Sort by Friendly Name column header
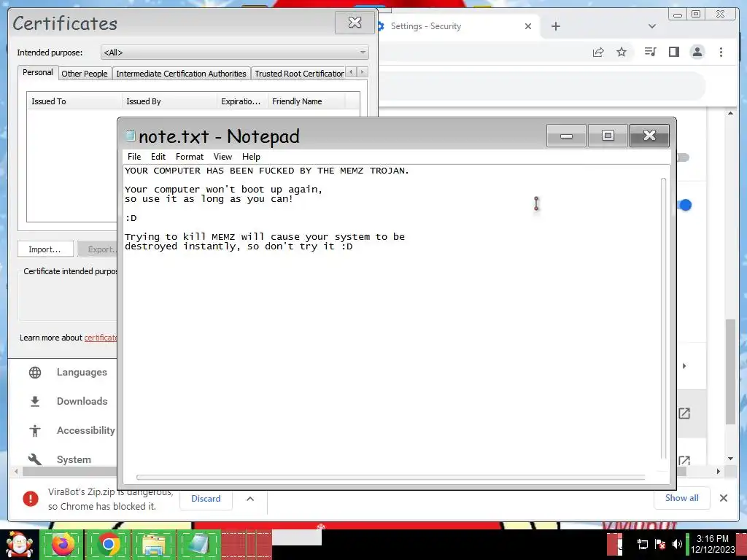The image size is (747, 560). [x=306, y=101]
